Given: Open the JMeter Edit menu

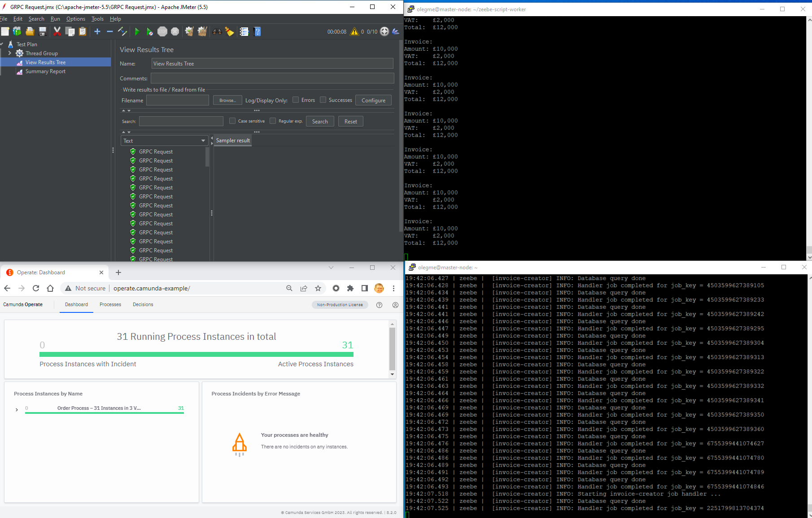Looking at the screenshot, I should click(x=18, y=19).
